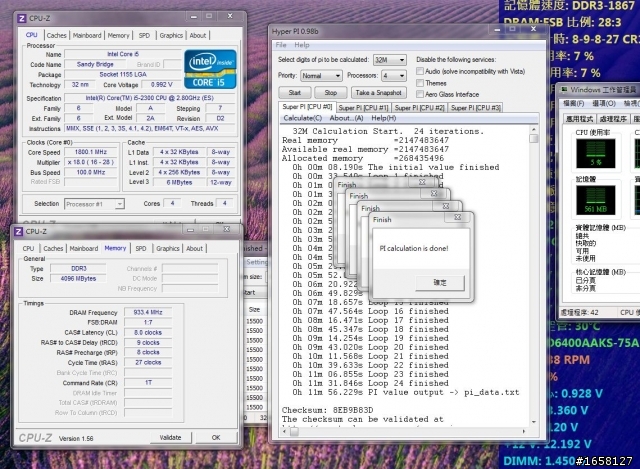Viewport: 640px width, 469px height.
Task: Click the memory 561 MB gauge in Task Manager
Action: coord(596,200)
